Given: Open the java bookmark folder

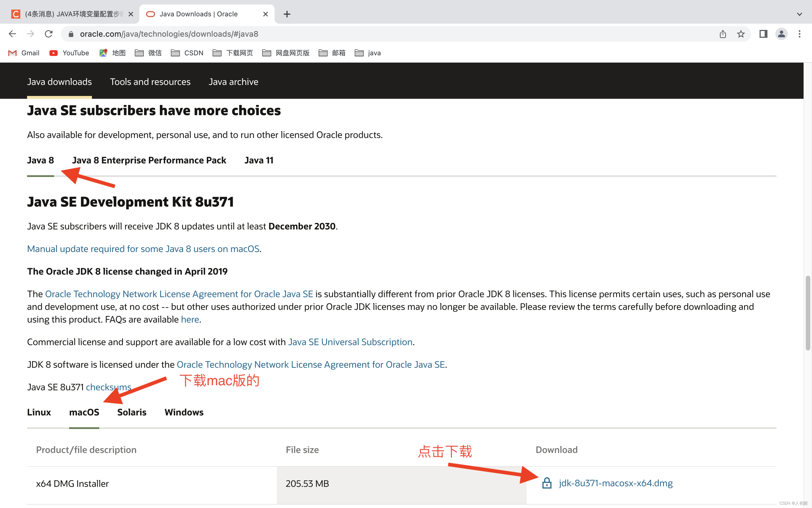Looking at the screenshot, I should coord(368,53).
